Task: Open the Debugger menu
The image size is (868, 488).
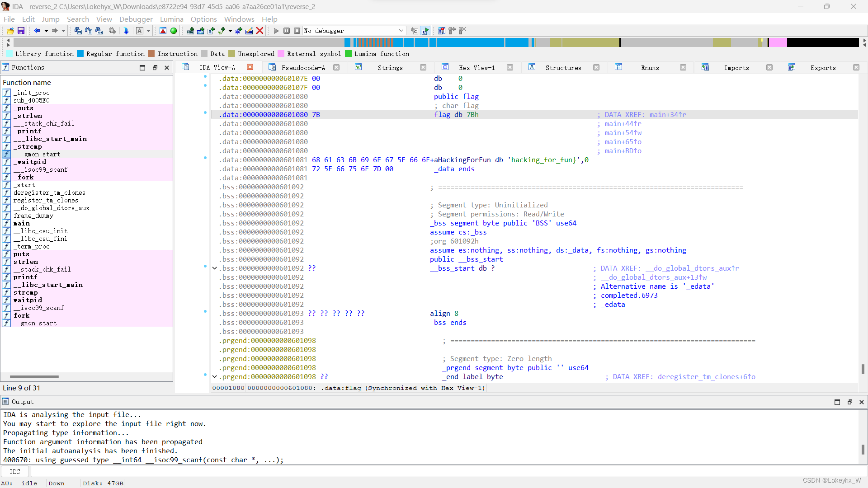Action: click(x=136, y=19)
